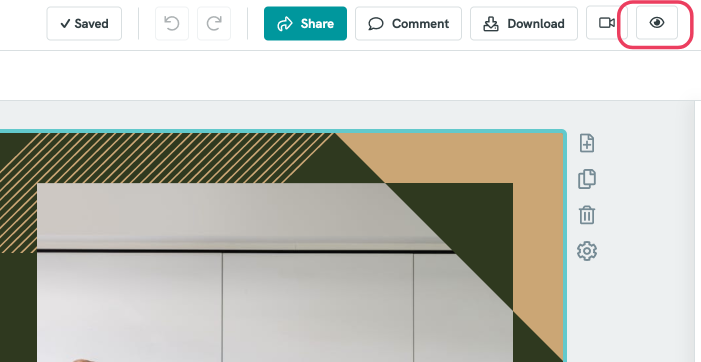Delete the page with the trash icon

pyautogui.click(x=587, y=215)
